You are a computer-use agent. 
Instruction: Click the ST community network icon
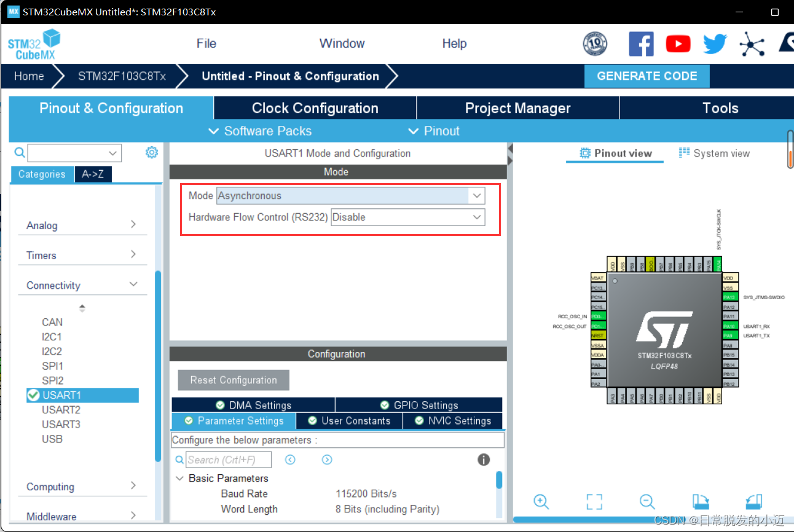pos(751,44)
